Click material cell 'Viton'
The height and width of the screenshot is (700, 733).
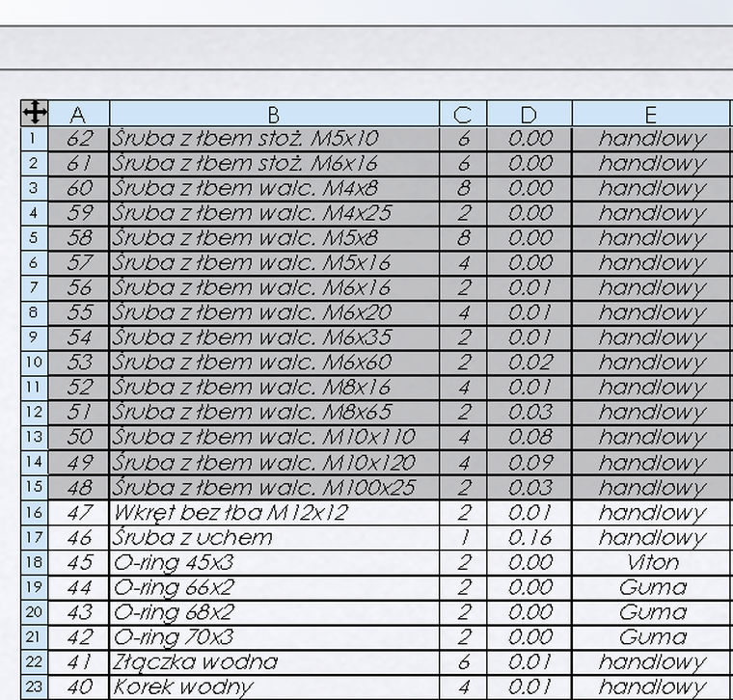(x=651, y=562)
